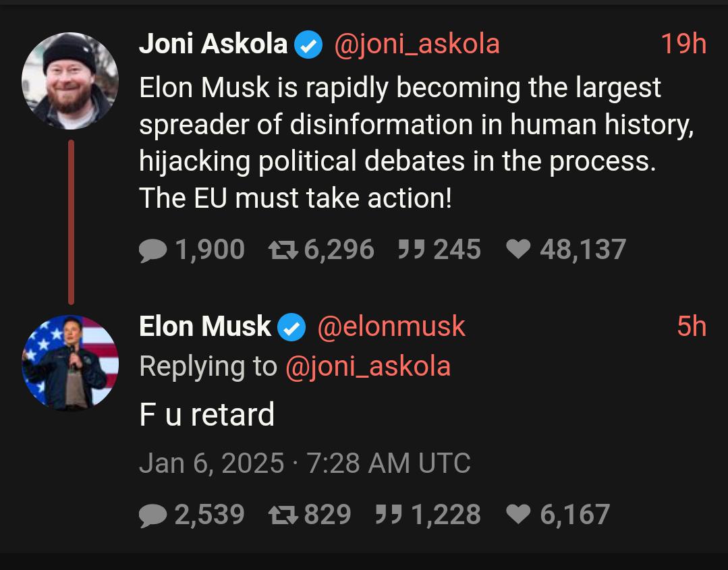Open the @joni_askola handle in tweet header
The image size is (728, 570).
pos(416,45)
